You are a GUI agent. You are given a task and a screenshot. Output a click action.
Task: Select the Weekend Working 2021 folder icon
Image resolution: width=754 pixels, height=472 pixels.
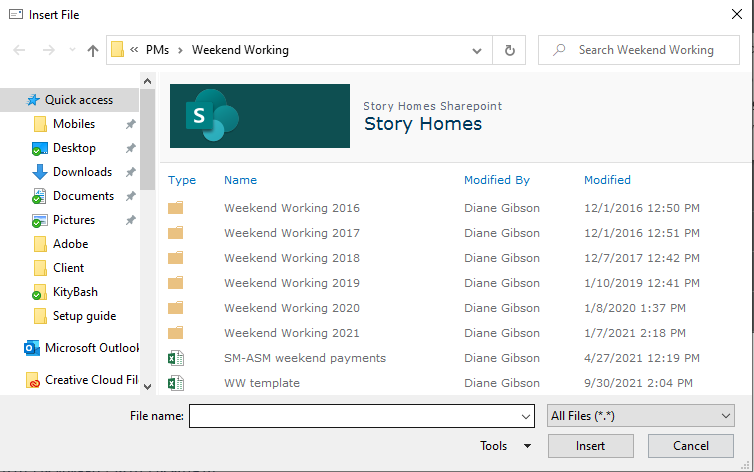pyautogui.click(x=176, y=333)
